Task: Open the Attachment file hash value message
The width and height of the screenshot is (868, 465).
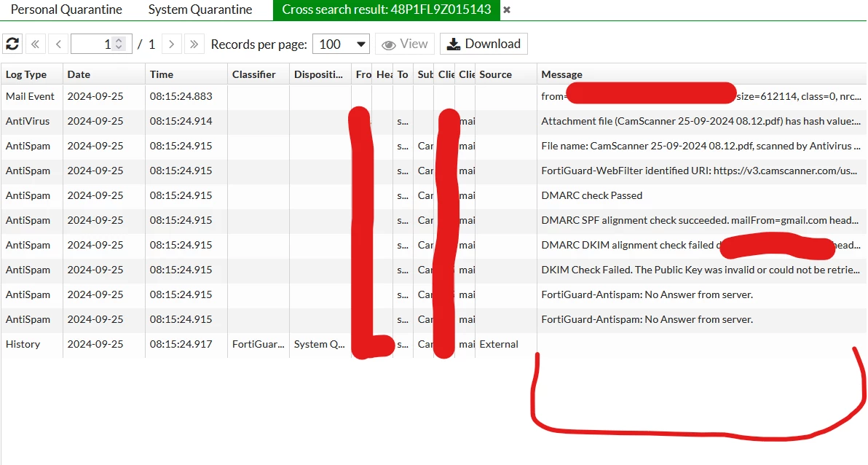Action: click(x=701, y=121)
